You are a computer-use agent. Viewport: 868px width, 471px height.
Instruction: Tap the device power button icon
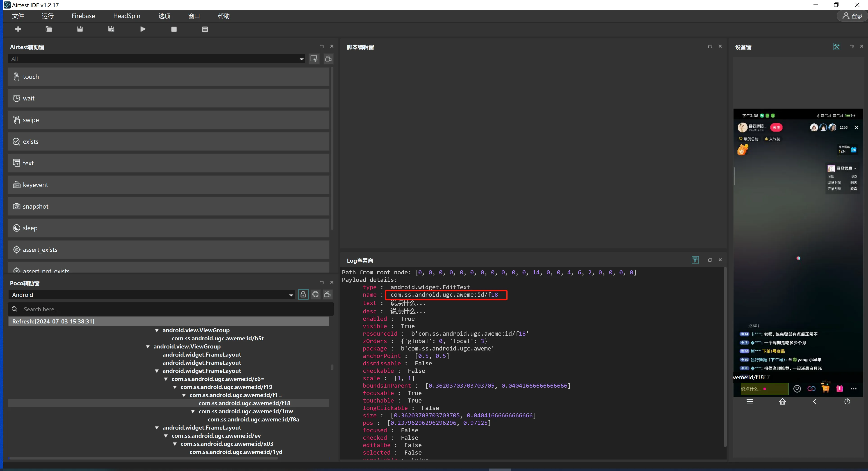[847, 402]
